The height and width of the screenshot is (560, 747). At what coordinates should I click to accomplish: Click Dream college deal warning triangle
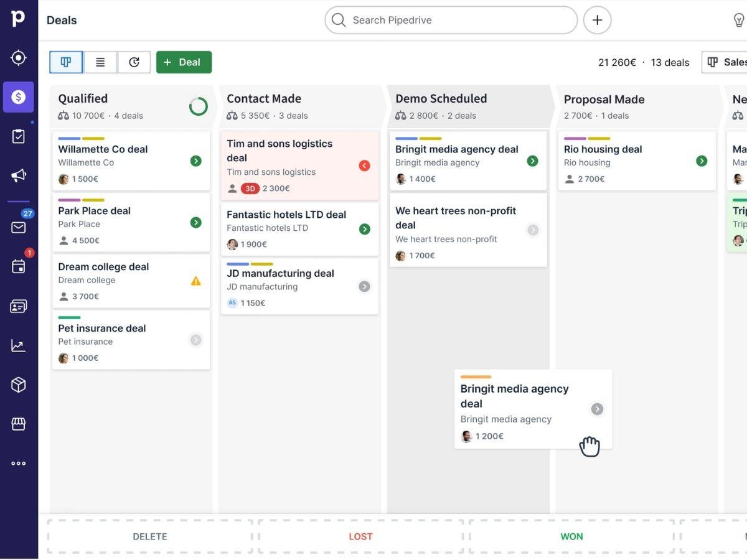pos(196,281)
